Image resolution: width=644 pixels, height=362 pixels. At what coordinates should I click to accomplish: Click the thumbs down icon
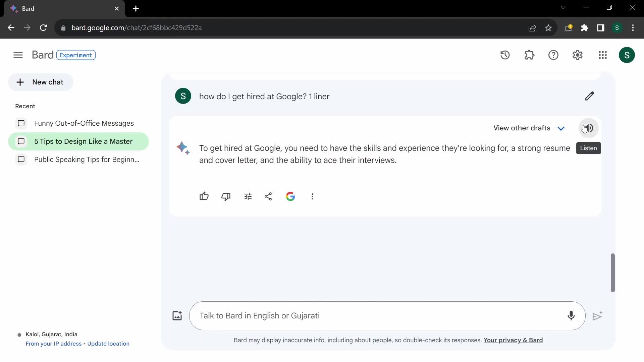pos(226,196)
